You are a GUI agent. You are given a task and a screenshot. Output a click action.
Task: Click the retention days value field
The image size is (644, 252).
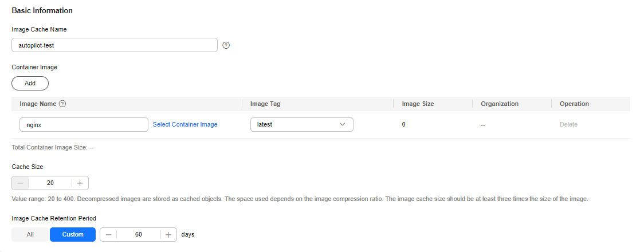click(x=139, y=235)
